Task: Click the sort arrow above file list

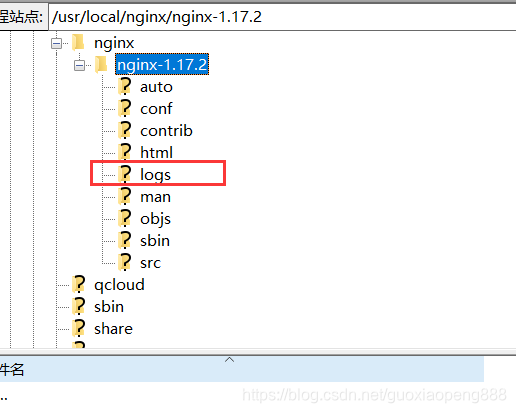Action: coord(229,359)
